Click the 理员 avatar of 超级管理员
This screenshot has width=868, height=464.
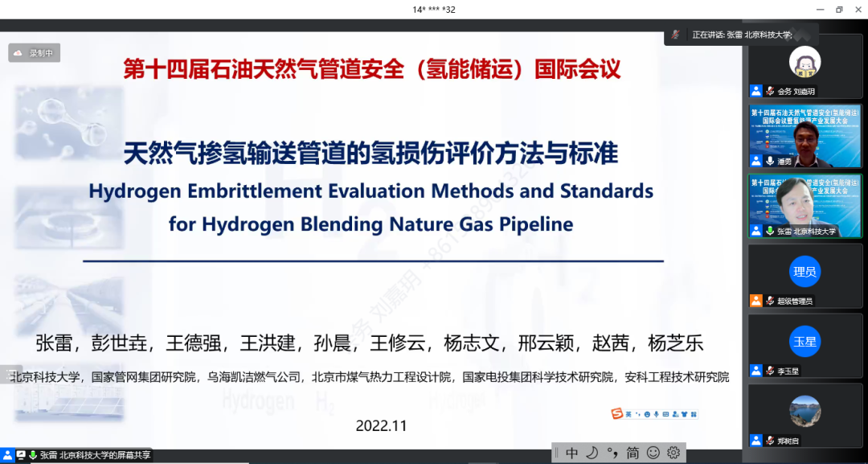coord(805,271)
